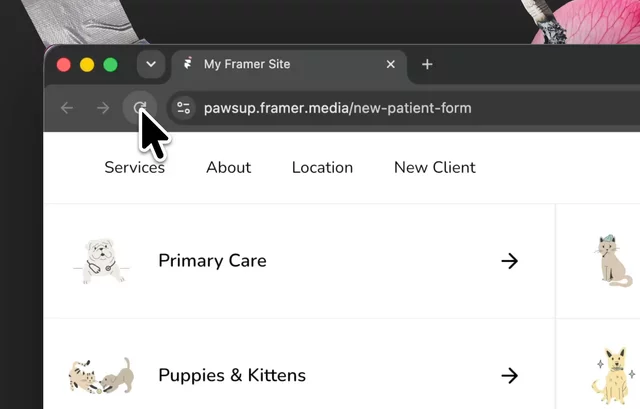The width and height of the screenshot is (640, 409).
Task: Click the Primary Care arrow icon
Action: click(x=509, y=261)
